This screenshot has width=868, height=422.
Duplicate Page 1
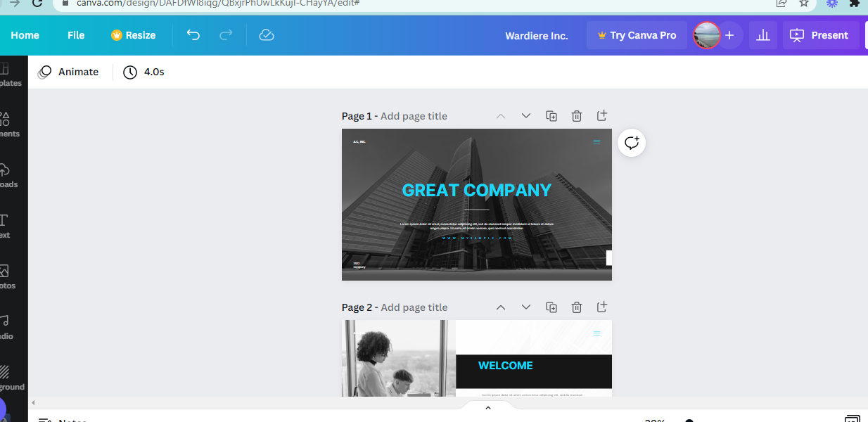tap(551, 116)
